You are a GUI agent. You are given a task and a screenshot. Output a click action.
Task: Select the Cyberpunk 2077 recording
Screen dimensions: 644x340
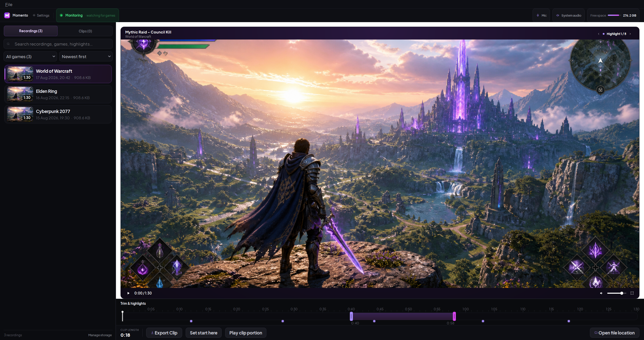(58, 114)
